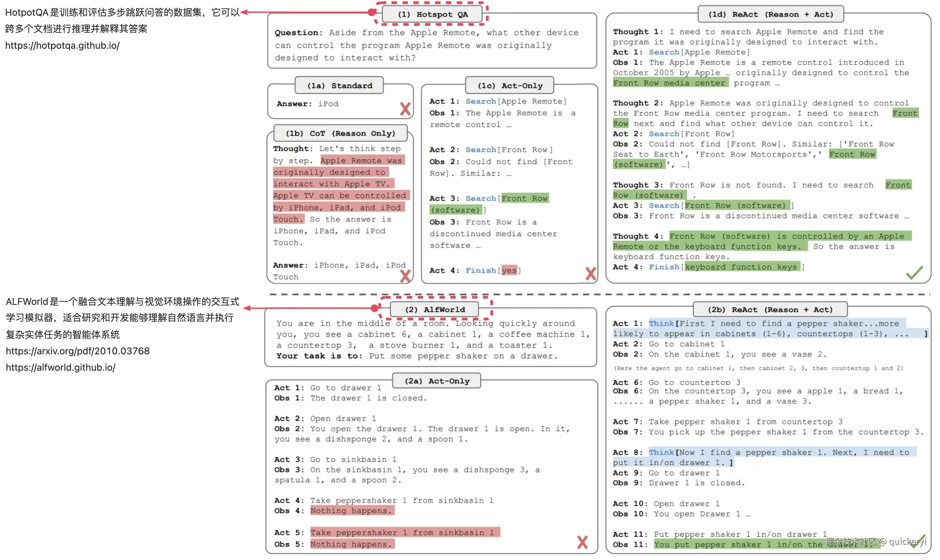Click the red X in CoT box

tap(405, 276)
